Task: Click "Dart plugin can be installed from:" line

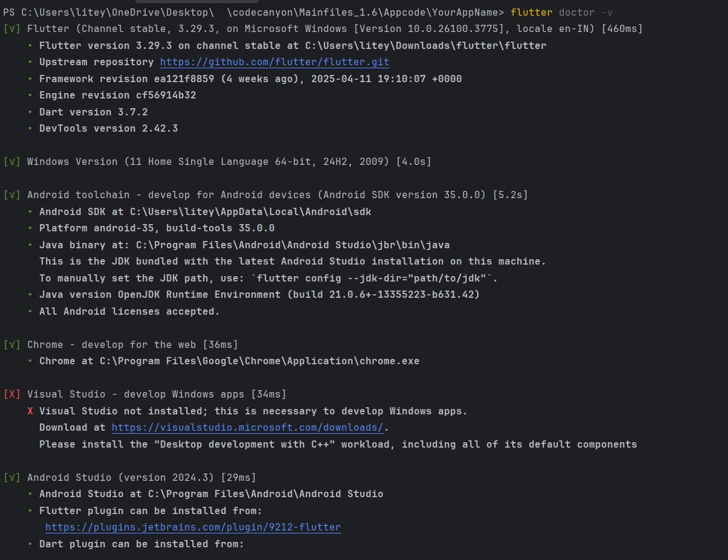Action: click(x=142, y=544)
